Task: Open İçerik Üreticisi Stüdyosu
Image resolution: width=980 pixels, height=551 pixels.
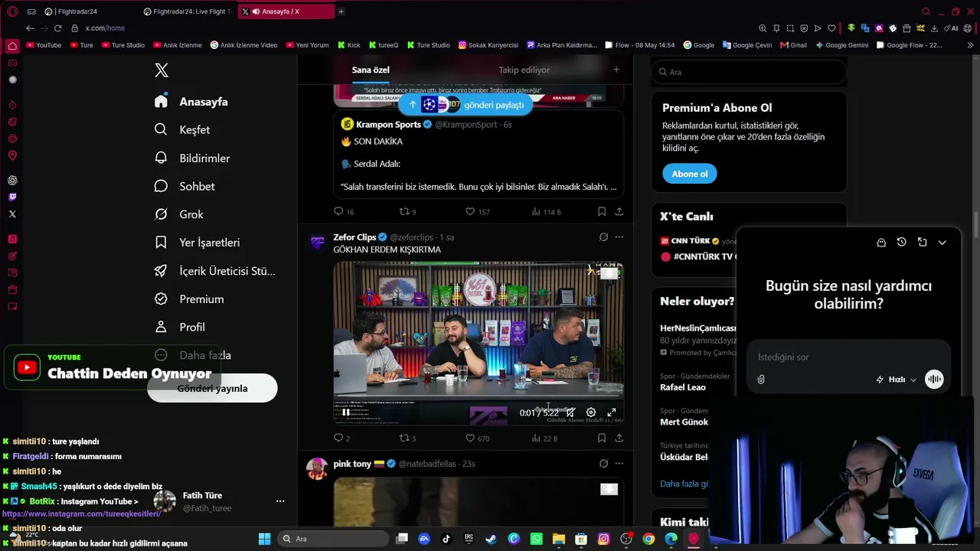Action: pyautogui.click(x=214, y=271)
